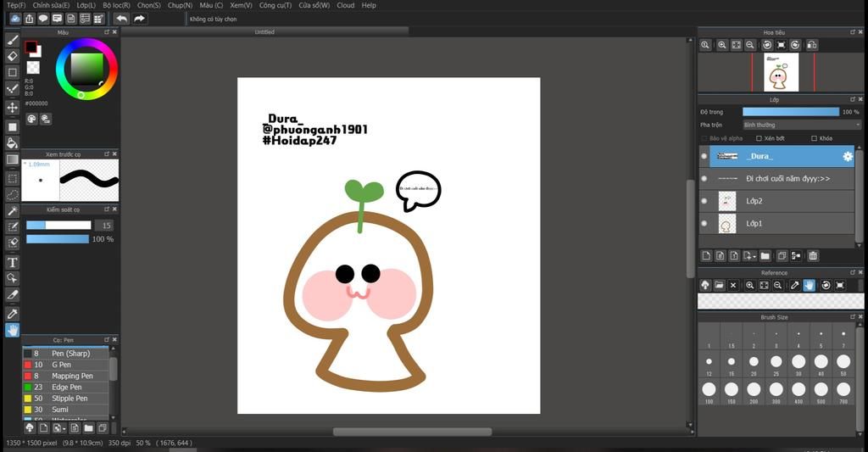Click the share/export icon in the top toolbar

coord(30,19)
